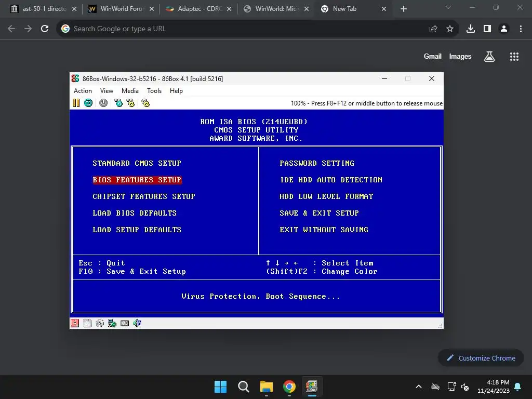Open the Help menu in 86Box

(176, 91)
